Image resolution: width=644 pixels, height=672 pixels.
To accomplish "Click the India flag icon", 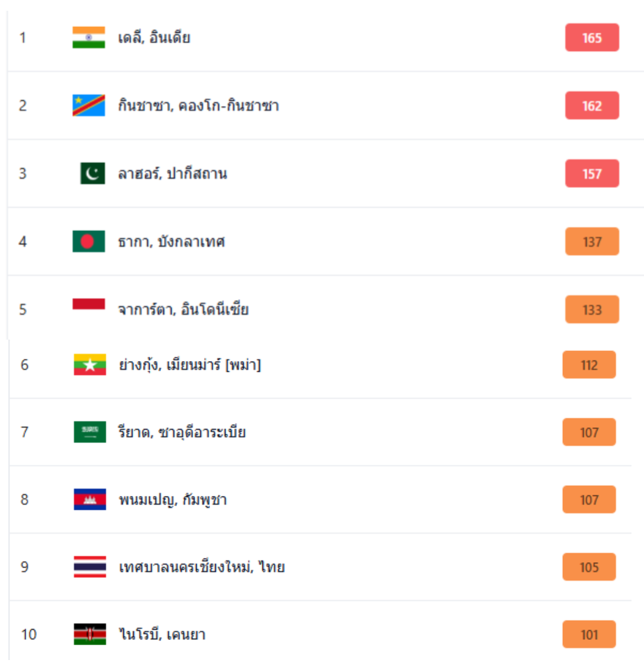I will coord(89,38).
